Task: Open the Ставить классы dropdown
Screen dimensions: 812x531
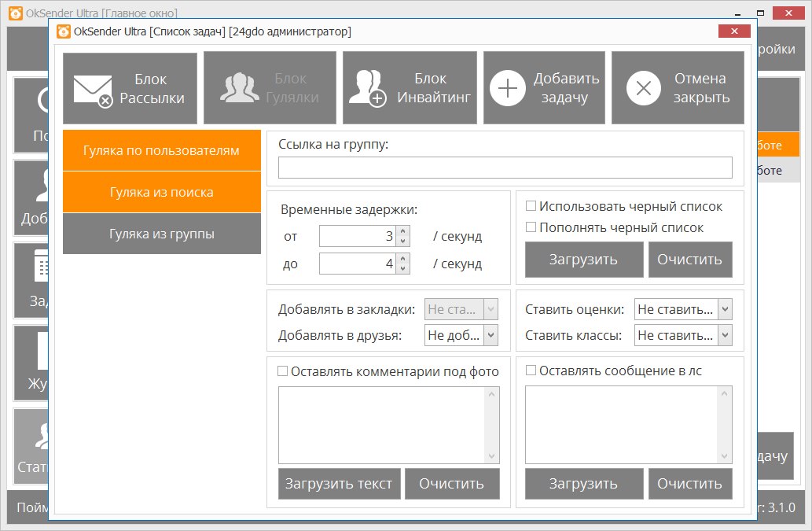Action: pyautogui.click(x=725, y=336)
